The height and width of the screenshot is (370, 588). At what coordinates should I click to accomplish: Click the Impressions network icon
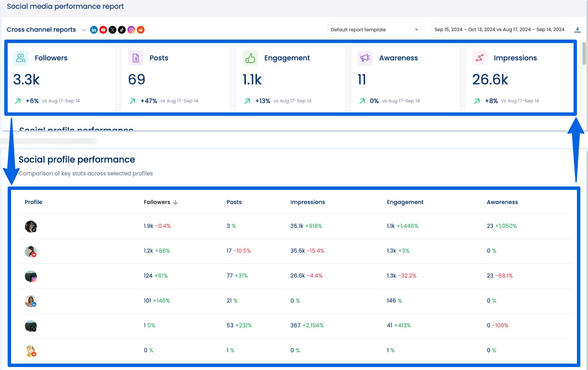[480, 57]
